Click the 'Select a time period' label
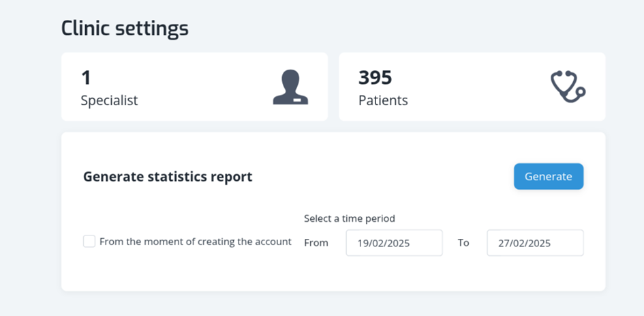This screenshot has height=316, width=644. 350,218
